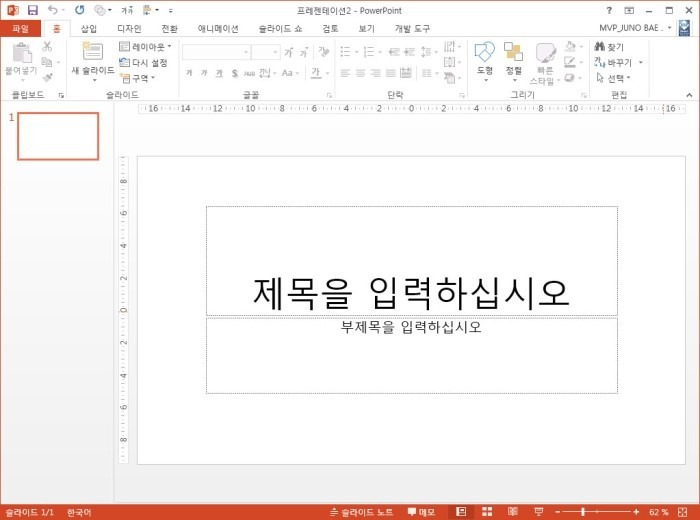Image resolution: width=700 pixels, height=520 pixels.
Task: Switch to the Insert (삽입) tab
Action: (88, 29)
